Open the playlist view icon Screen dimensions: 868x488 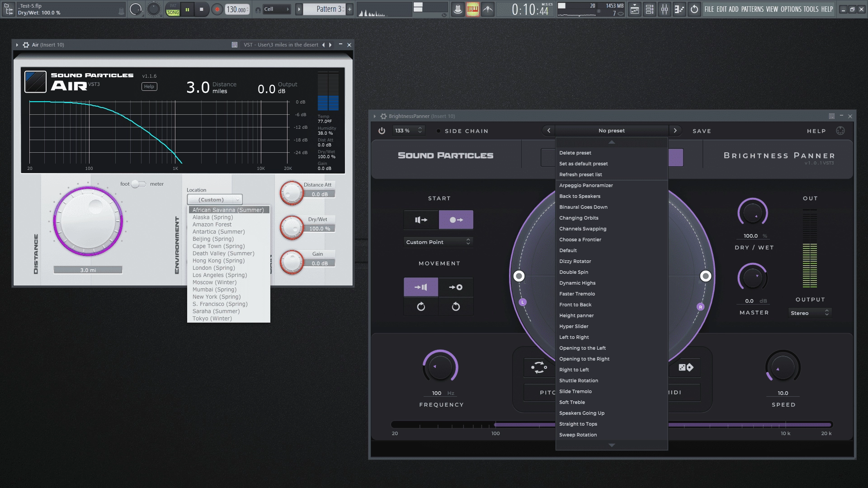click(635, 9)
